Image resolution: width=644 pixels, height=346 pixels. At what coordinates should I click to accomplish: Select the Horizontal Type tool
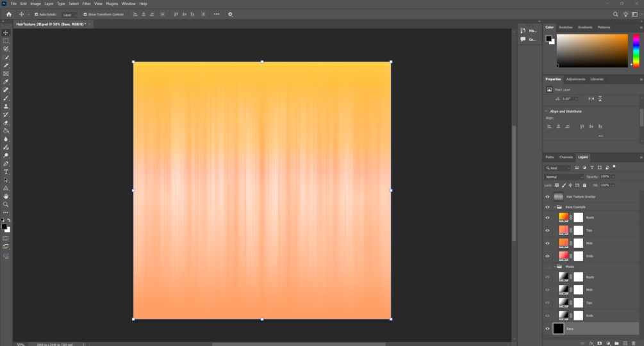[6, 172]
